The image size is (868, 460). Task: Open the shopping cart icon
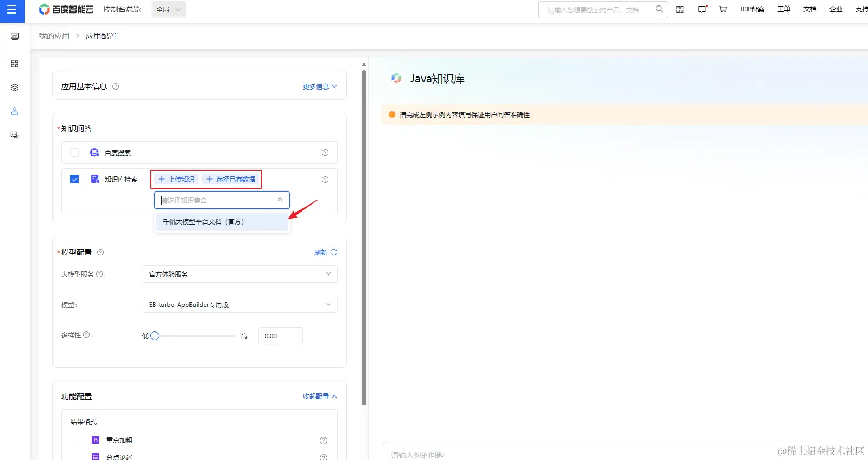[x=723, y=9]
